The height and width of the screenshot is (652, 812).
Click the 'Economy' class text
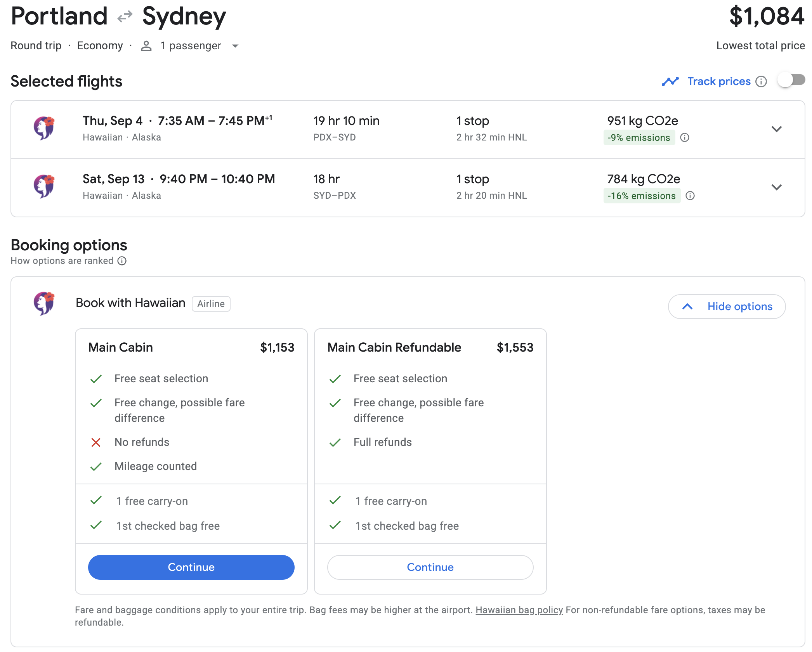[100, 46]
